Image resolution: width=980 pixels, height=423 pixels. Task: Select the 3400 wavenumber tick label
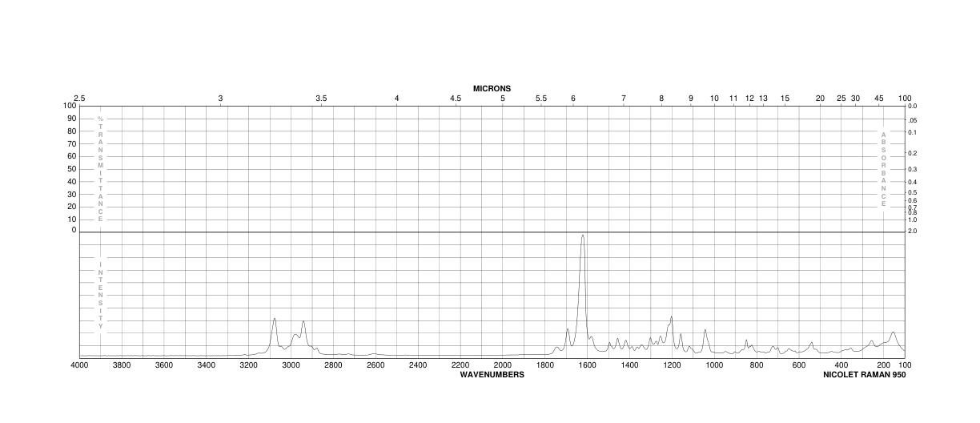point(206,365)
